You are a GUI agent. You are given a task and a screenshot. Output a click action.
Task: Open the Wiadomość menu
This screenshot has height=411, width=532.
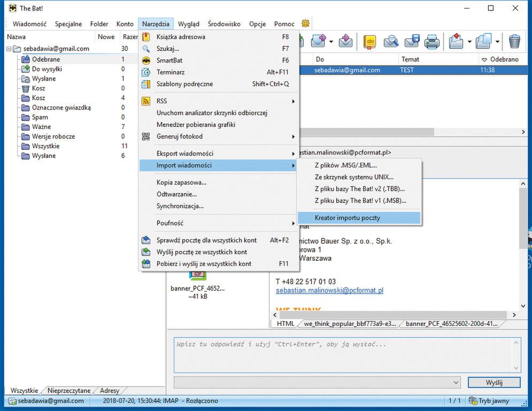[29, 24]
